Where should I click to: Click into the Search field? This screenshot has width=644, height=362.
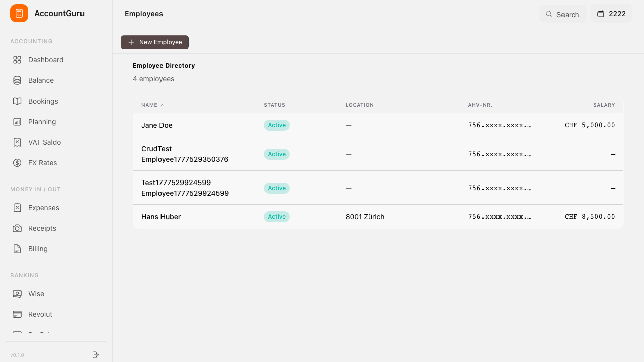coord(562,14)
